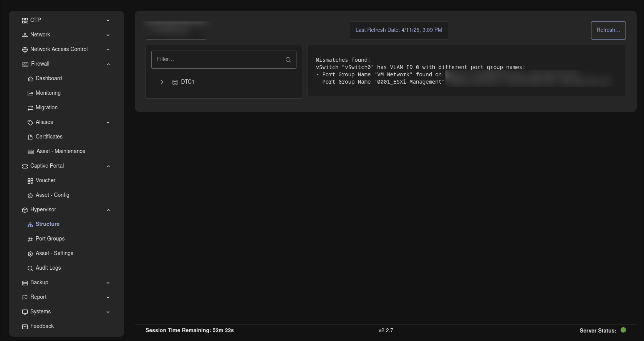Screen dimensions: 644x341
Task: Click the Audit Logs magnifier icon
Action: [30, 268]
